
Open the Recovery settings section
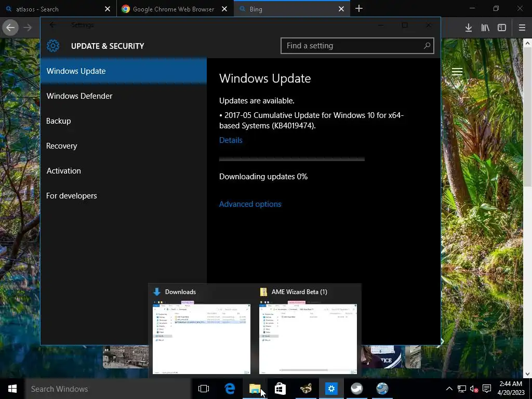124,146
